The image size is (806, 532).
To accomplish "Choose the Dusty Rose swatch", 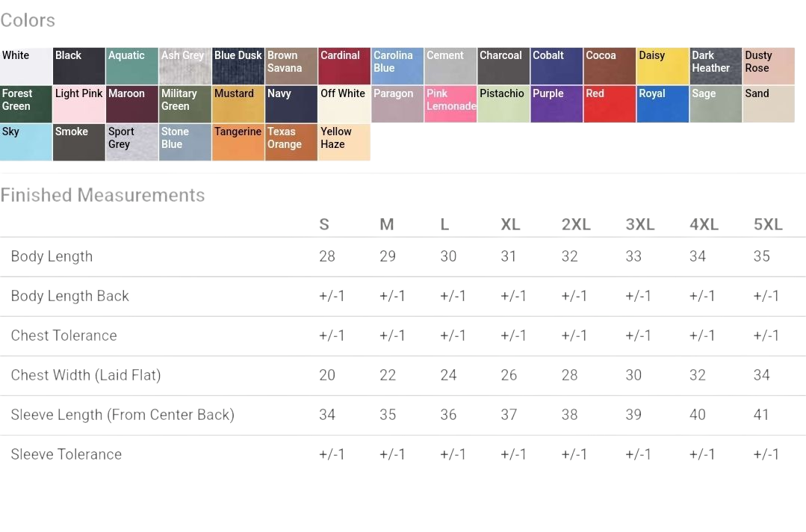I will tap(769, 66).
